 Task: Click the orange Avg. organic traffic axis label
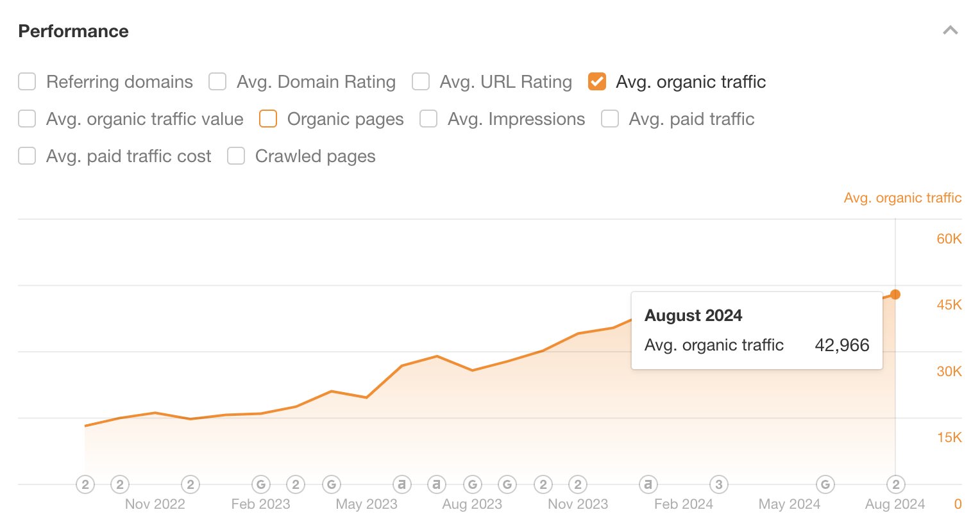click(x=902, y=198)
